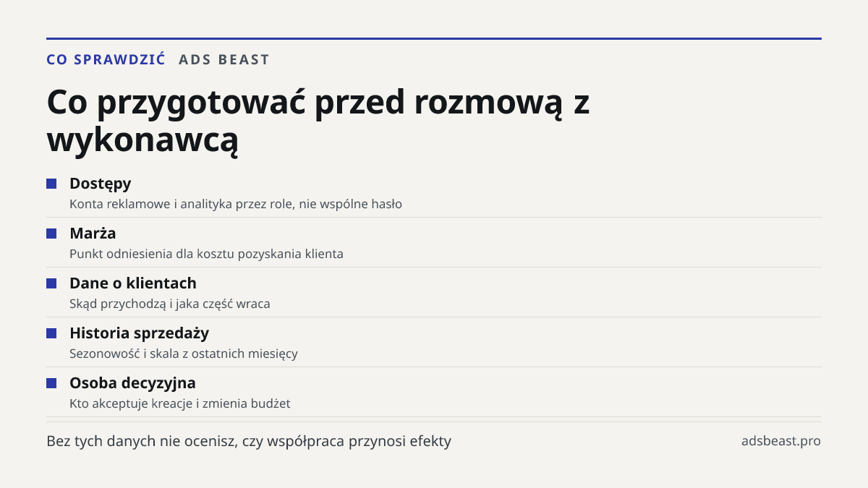The width and height of the screenshot is (868, 488).
Task: Click the headline 'Co przygotować przed rozmową z wykonawcą'
Action: [318, 121]
